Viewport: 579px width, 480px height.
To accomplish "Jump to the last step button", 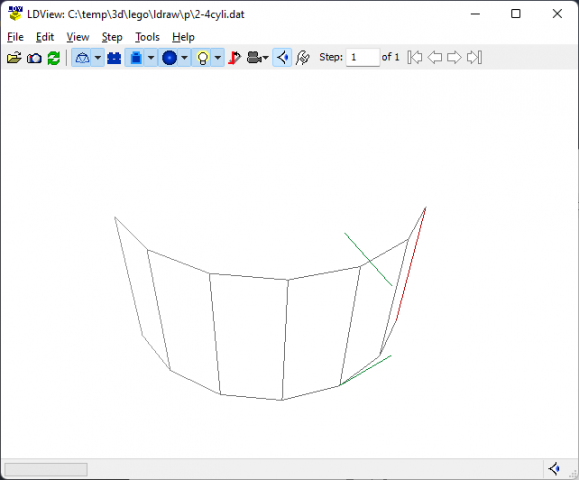I will point(474,58).
